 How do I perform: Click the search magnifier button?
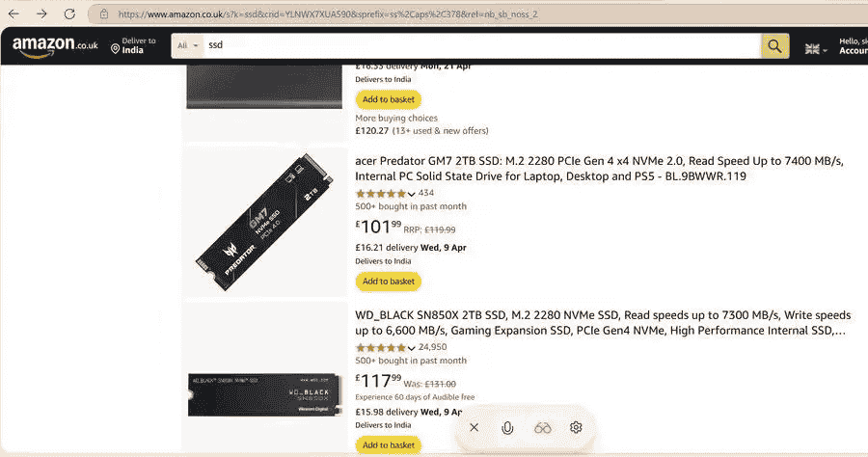[x=774, y=45]
